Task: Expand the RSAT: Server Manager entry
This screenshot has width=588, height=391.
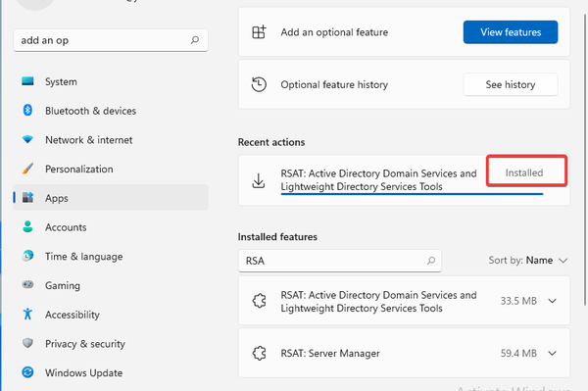Action: point(552,353)
